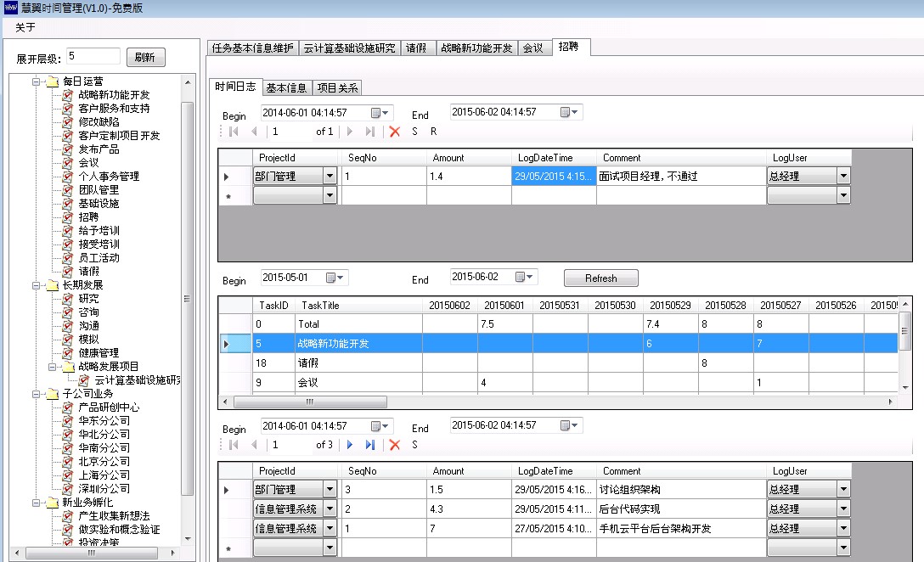Switch to the 基本信息 tab
Screen dimensions: 924x562
(286, 87)
